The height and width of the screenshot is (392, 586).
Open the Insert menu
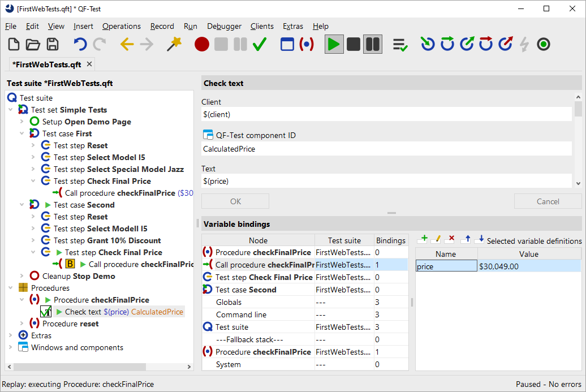83,26
